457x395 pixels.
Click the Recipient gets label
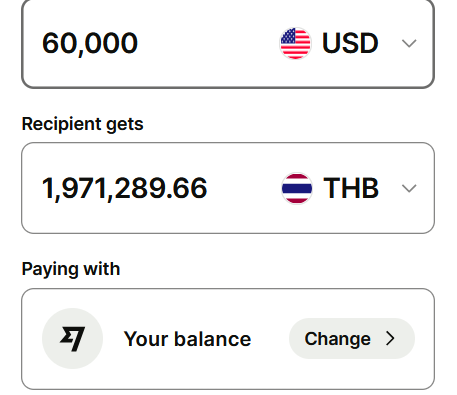click(82, 124)
